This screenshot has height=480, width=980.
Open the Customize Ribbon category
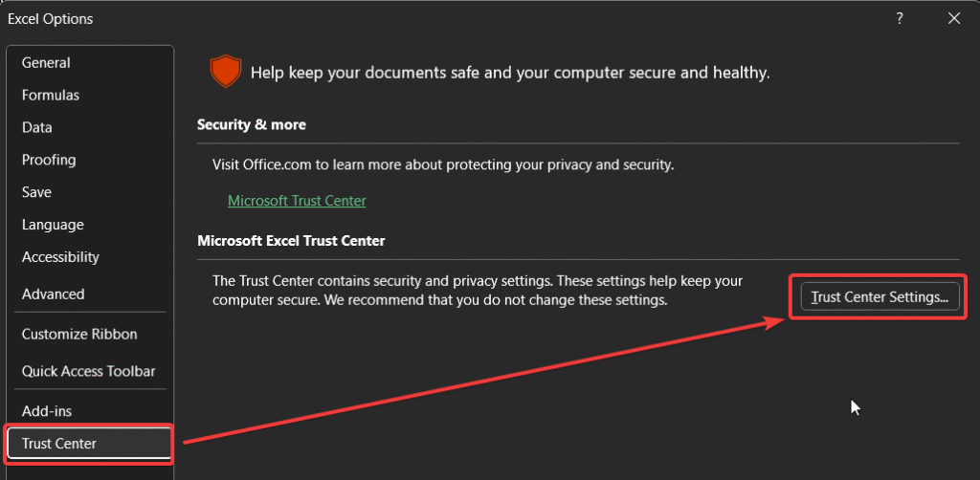[x=79, y=335]
